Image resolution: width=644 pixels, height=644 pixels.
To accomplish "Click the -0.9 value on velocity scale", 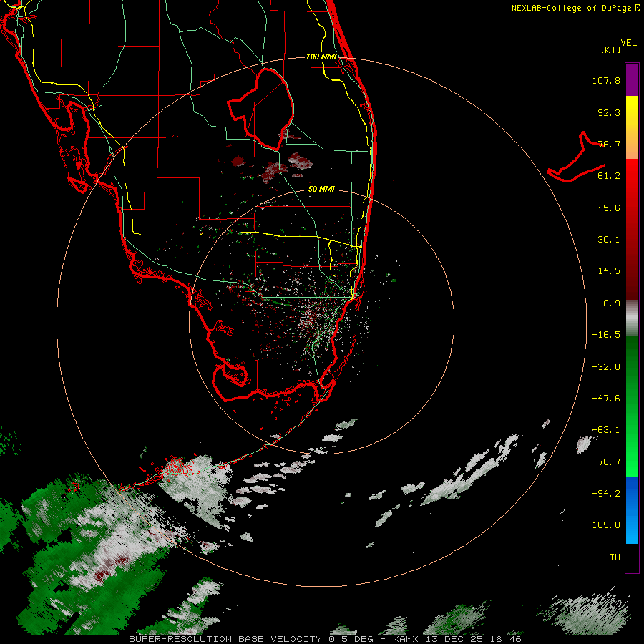I will click(609, 303).
